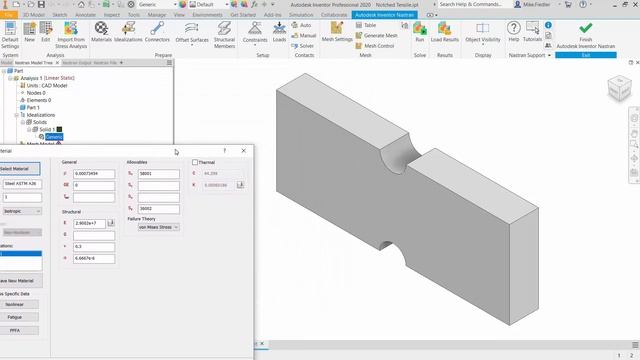Image resolution: width=640 pixels, height=360 pixels.
Task: Click the blue info icon in Nastran Support
Action: [548, 25]
